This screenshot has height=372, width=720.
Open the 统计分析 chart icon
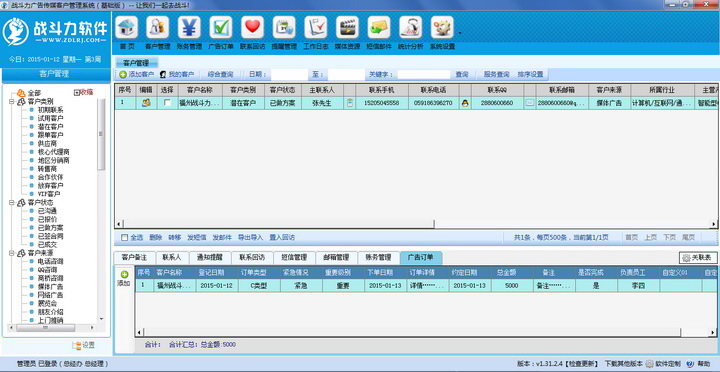click(411, 28)
